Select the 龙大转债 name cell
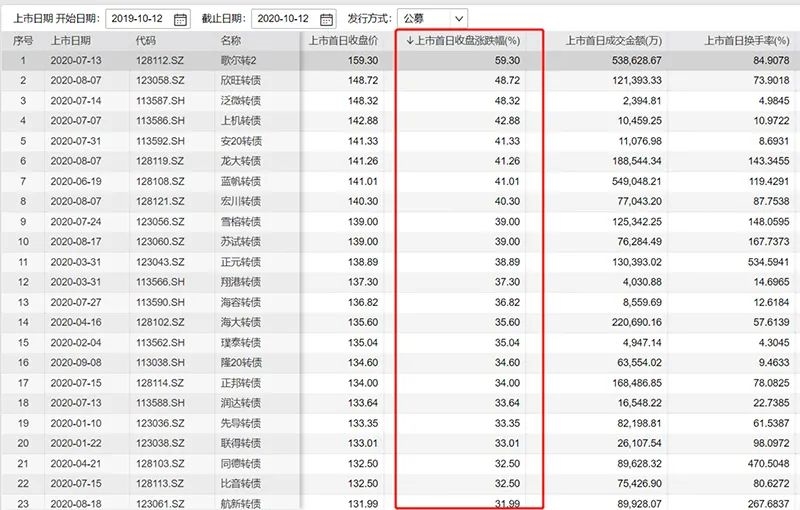This screenshot has height=510, width=800. [241, 161]
